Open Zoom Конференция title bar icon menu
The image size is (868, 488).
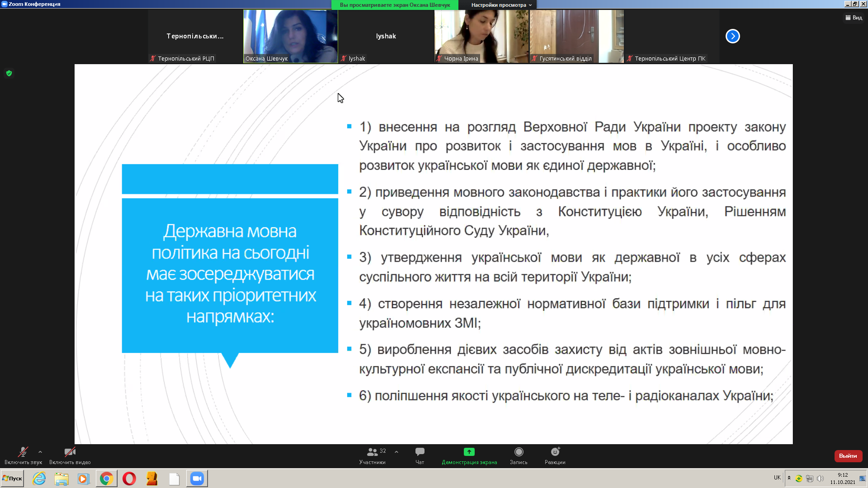coord(5,4)
